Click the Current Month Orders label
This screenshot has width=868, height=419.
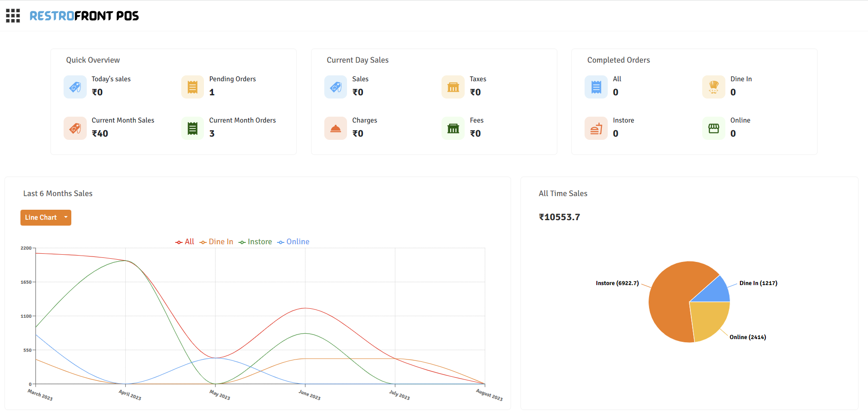pyautogui.click(x=243, y=120)
